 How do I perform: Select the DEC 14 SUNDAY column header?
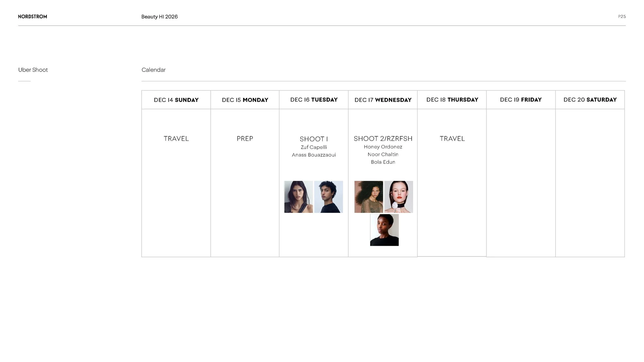[x=176, y=100]
